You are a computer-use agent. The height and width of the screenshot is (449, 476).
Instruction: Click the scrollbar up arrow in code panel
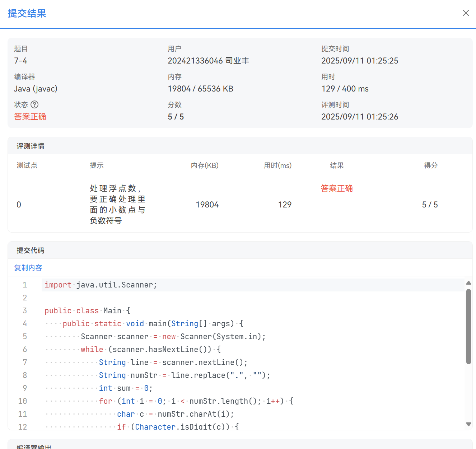coord(469,283)
